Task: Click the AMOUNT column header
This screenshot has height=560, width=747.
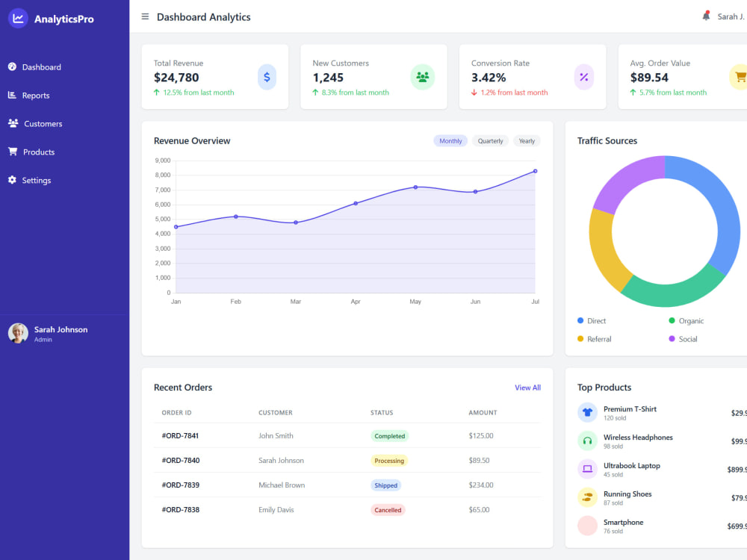Action: click(483, 413)
